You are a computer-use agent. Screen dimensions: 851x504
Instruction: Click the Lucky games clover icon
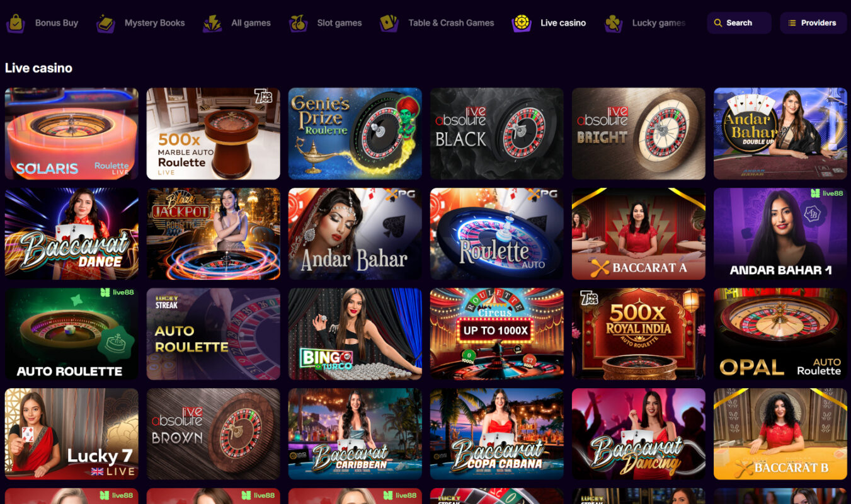tap(613, 23)
